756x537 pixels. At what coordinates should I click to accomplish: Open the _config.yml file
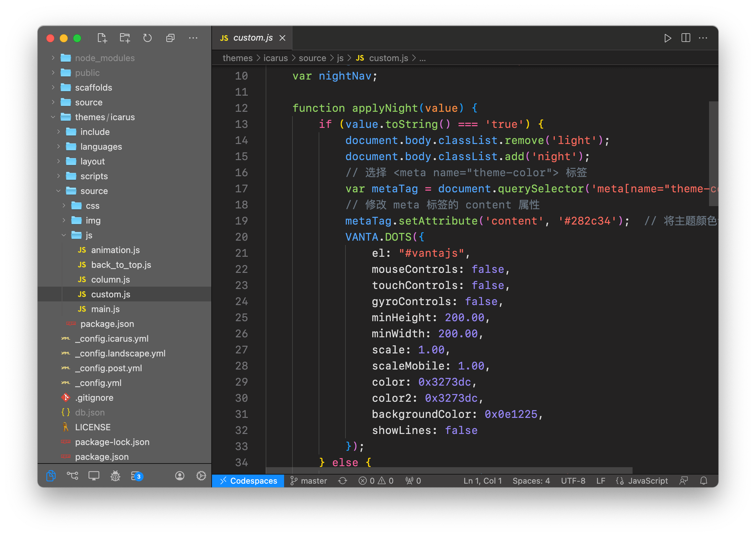(124, 383)
